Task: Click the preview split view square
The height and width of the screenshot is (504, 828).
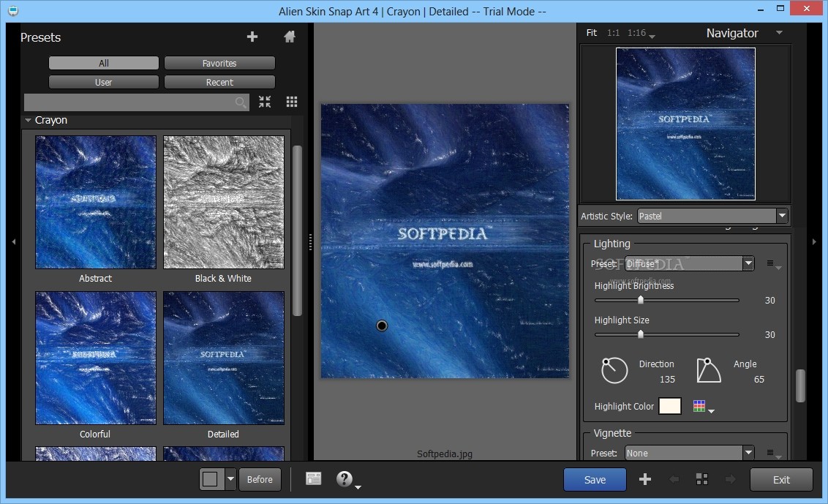Action: click(211, 479)
